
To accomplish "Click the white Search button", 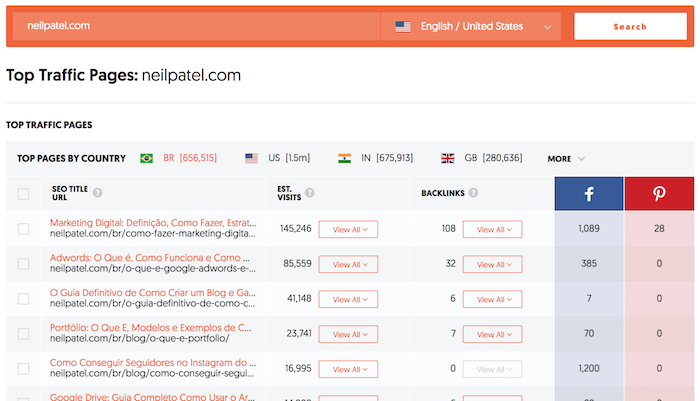I will [630, 26].
